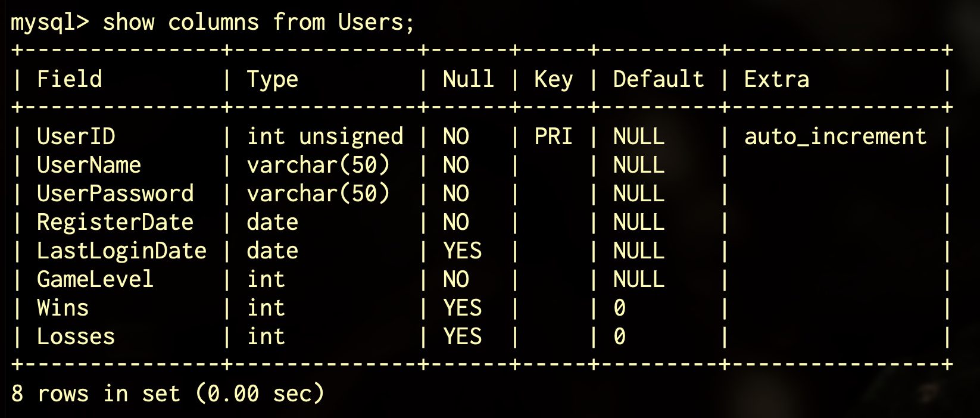Select the Null column header

coord(468,79)
